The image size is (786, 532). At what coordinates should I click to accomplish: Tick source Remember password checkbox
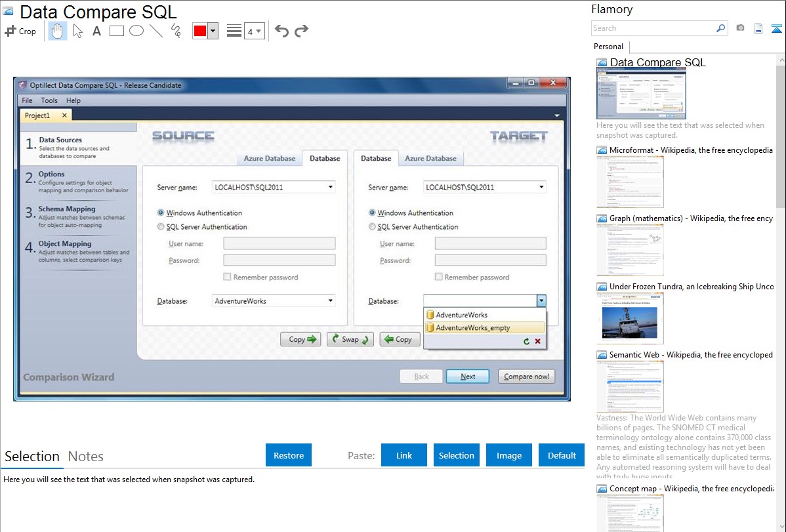pos(227,277)
